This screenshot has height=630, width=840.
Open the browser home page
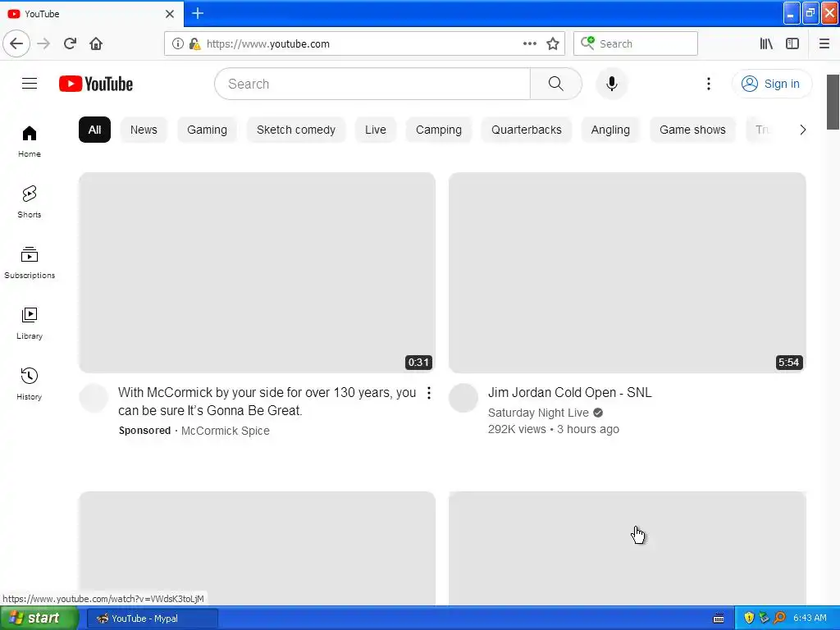pos(96,43)
